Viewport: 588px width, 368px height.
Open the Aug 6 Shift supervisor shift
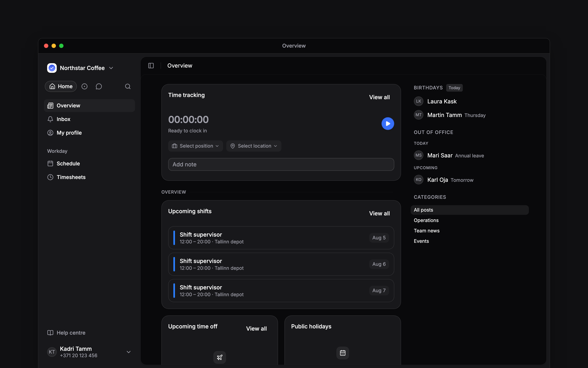point(281,264)
